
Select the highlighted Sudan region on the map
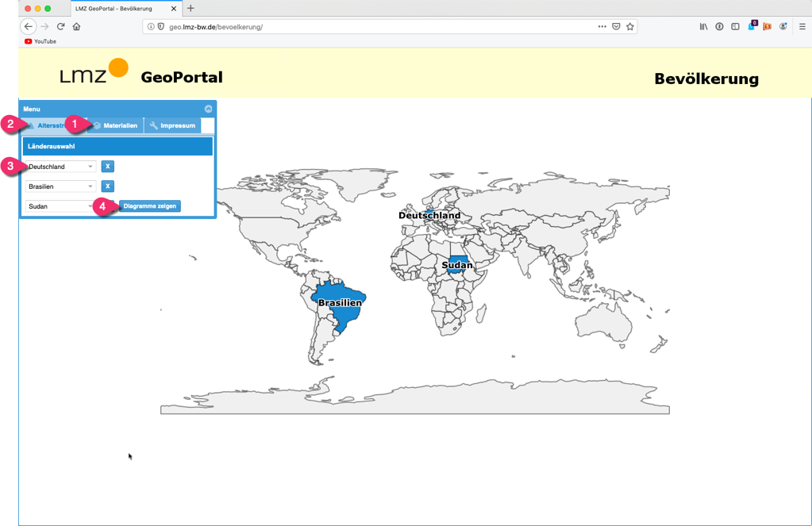point(456,265)
